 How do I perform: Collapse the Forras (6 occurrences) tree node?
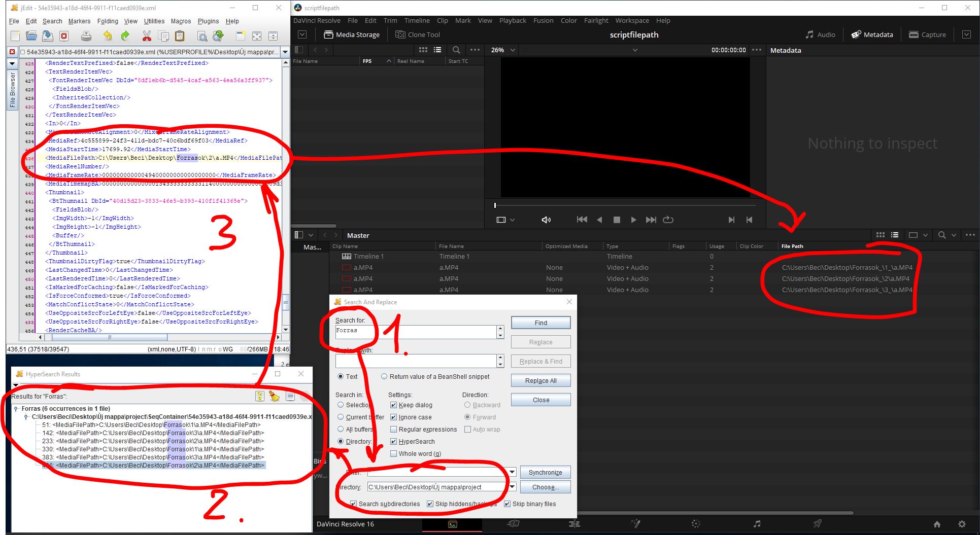pyautogui.click(x=16, y=409)
